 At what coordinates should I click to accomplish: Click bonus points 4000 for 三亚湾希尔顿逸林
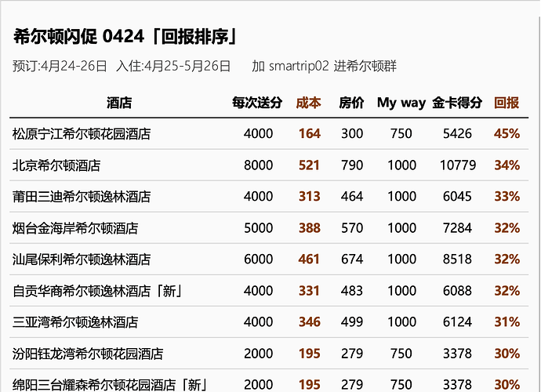[258, 322]
